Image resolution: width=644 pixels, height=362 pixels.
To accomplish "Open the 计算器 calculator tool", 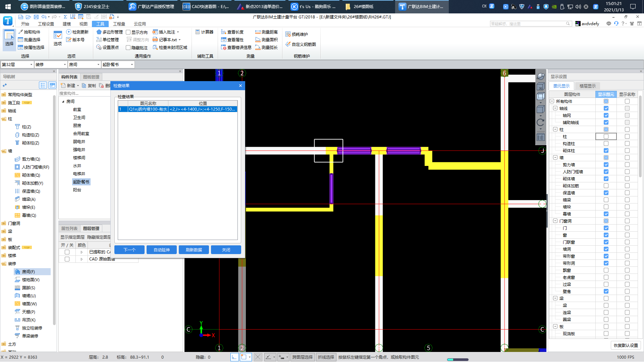I will pyautogui.click(x=205, y=32).
